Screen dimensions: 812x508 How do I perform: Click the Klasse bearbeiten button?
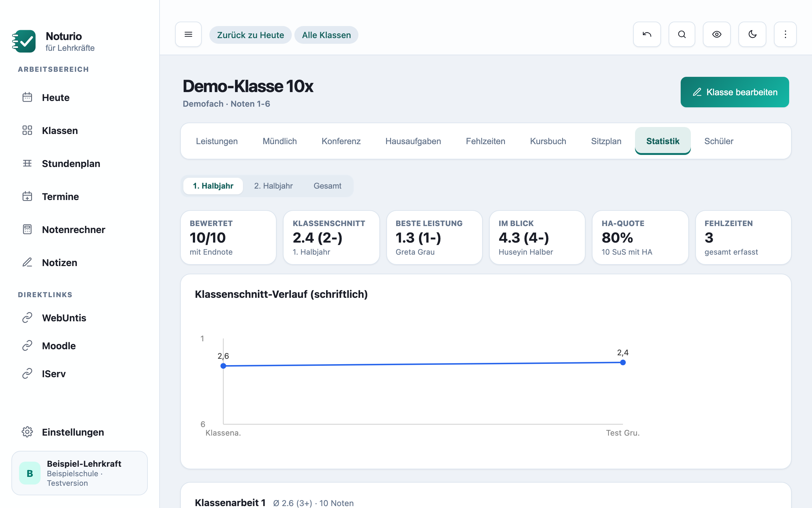point(735,92)
